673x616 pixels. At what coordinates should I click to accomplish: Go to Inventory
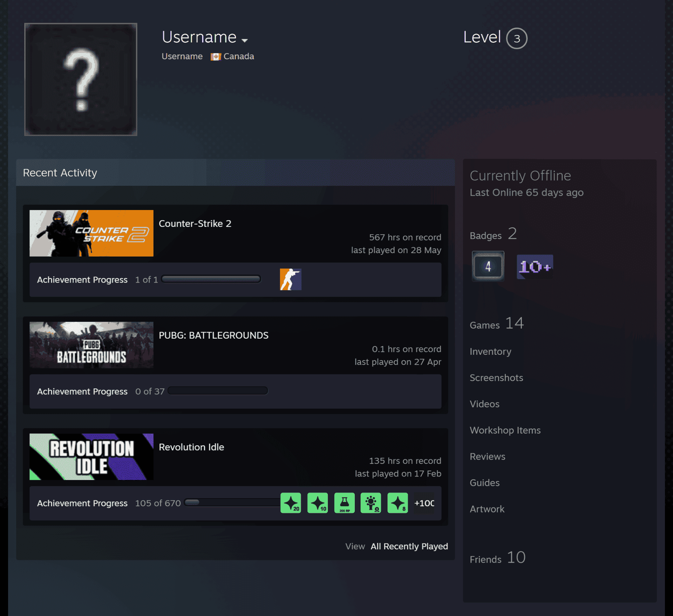[x=490, y=351]
